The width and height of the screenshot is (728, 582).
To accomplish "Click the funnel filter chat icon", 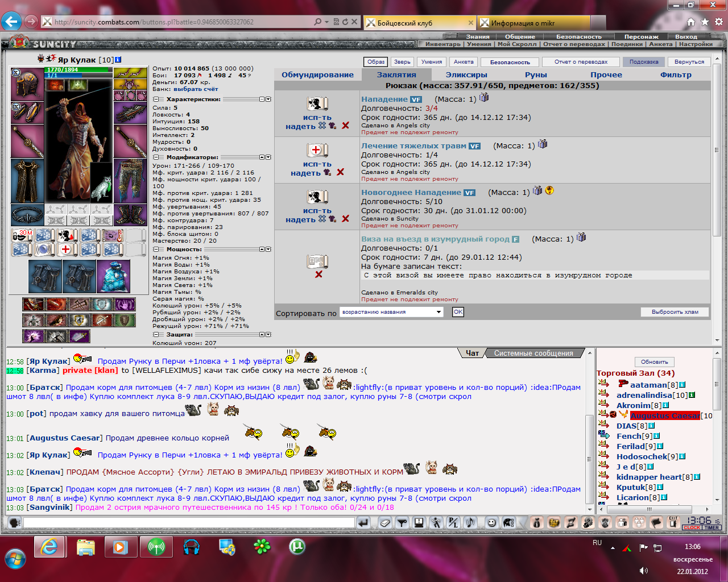I will click(x=402, y=522).
